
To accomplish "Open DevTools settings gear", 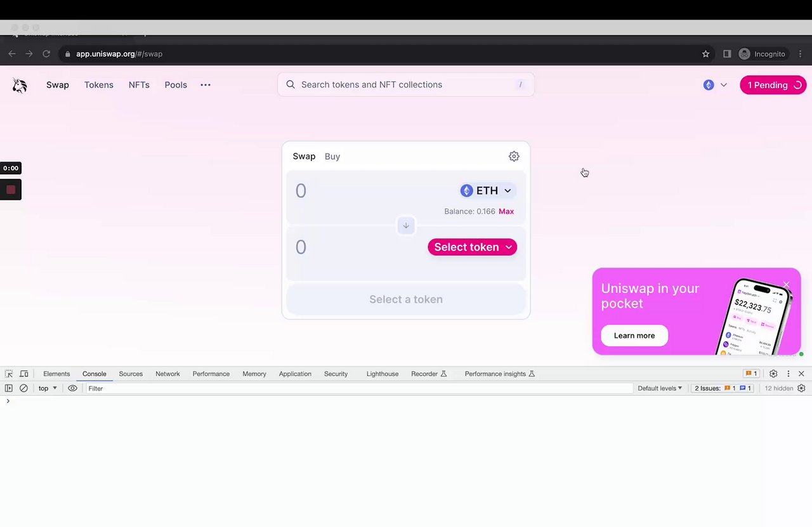I will pyautogui.click(x=773, y=374).
